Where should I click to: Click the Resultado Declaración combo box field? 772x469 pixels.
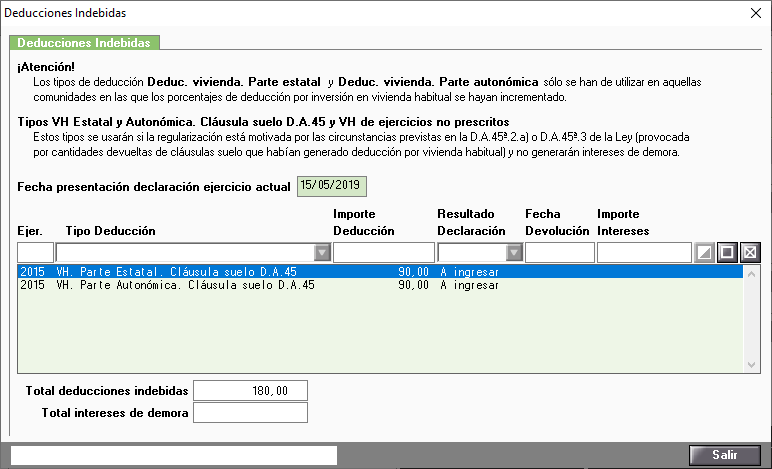tap(480, 252)
